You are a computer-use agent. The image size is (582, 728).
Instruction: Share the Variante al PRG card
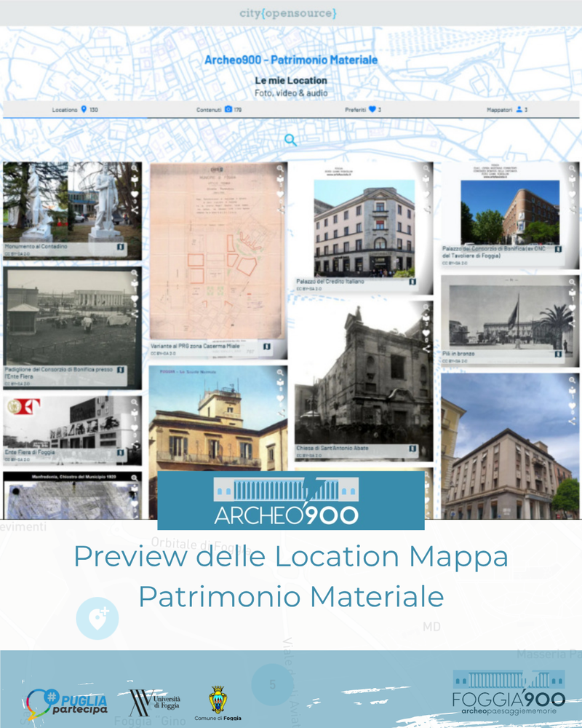[280, 210]
